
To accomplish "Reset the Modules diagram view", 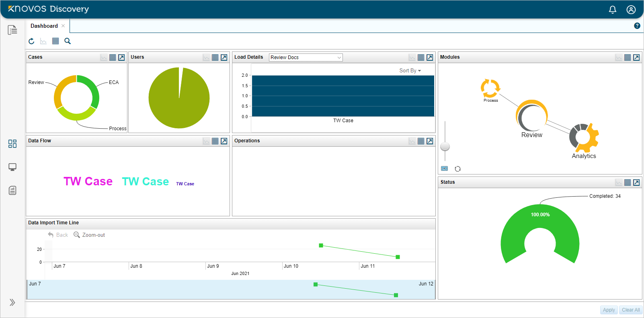I will tap(457, 169).
